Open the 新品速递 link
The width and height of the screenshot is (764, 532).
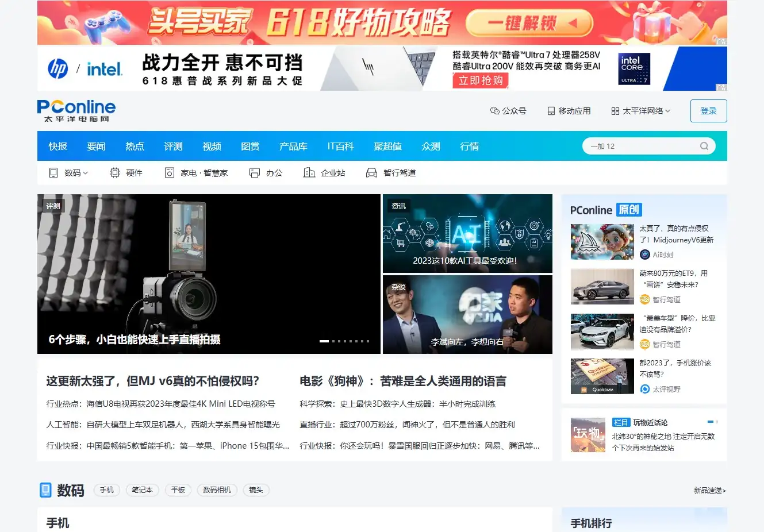pyautogui.click(x=709, y=491)
